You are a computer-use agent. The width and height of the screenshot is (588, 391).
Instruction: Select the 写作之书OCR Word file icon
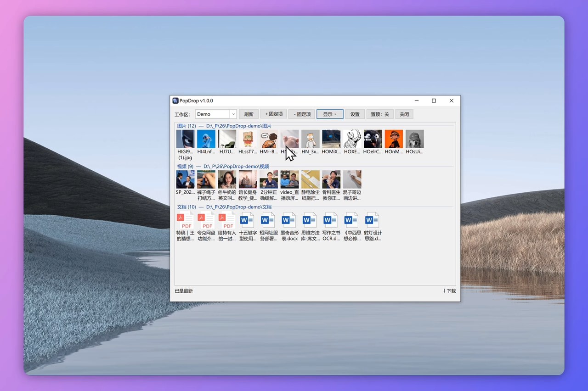(x=331, y=221)
